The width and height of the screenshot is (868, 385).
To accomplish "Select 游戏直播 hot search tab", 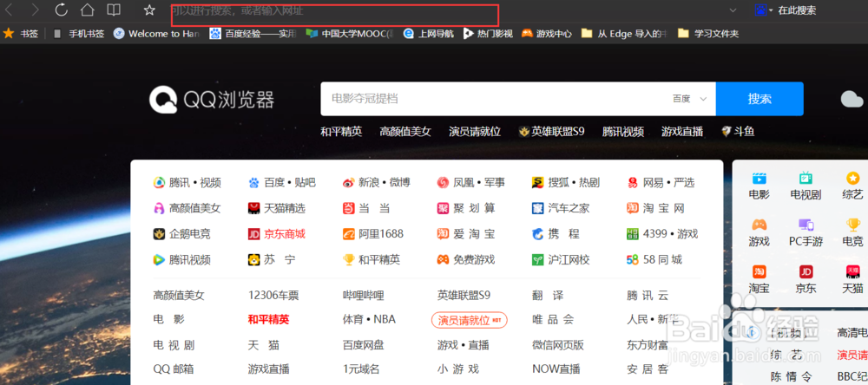I will click(x=682, y=132).
